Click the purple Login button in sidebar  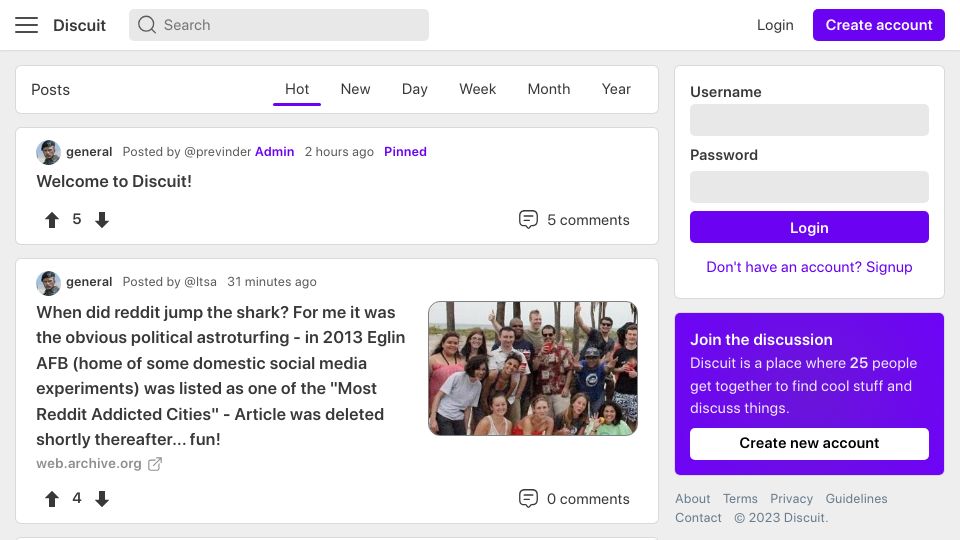coord(809,227)
